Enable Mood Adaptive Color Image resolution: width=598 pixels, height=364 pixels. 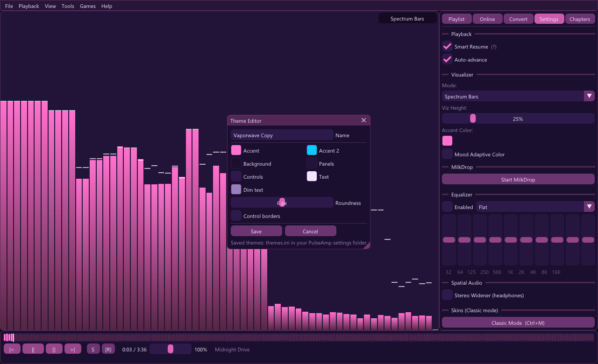447,154
